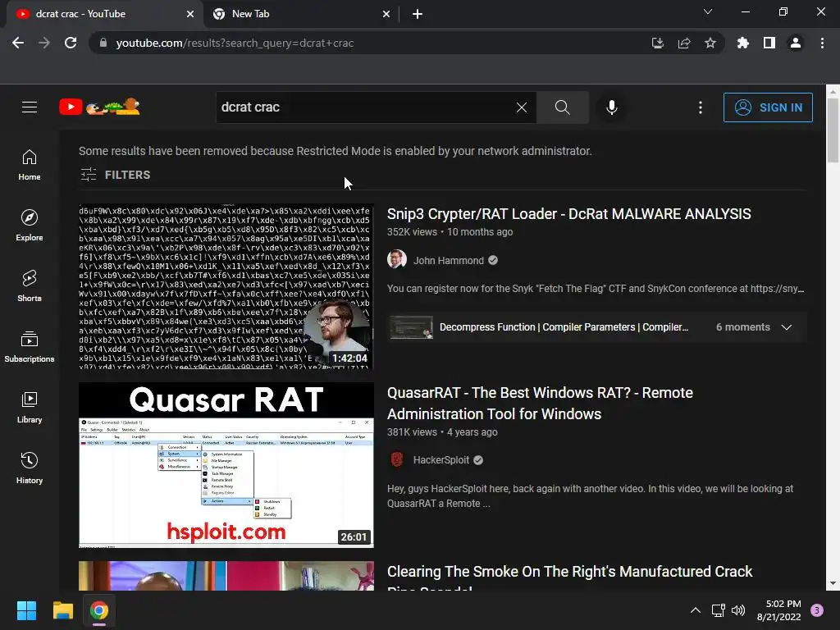Close the New Tab tab
The width and height of the screenshot is (840, 630).
pos(386,15)
